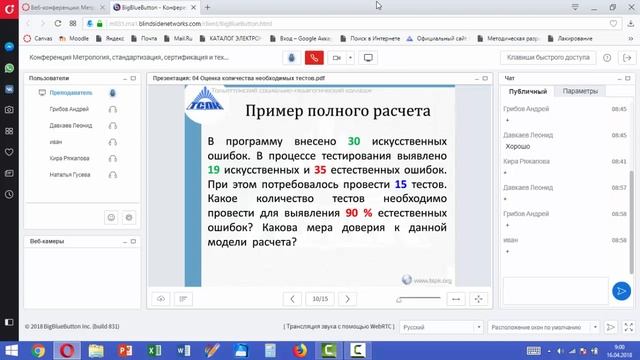The width and height of the screenshot is (640, 360).
Task: Open Opera speed dial grid icon
Action: (73, 24)
